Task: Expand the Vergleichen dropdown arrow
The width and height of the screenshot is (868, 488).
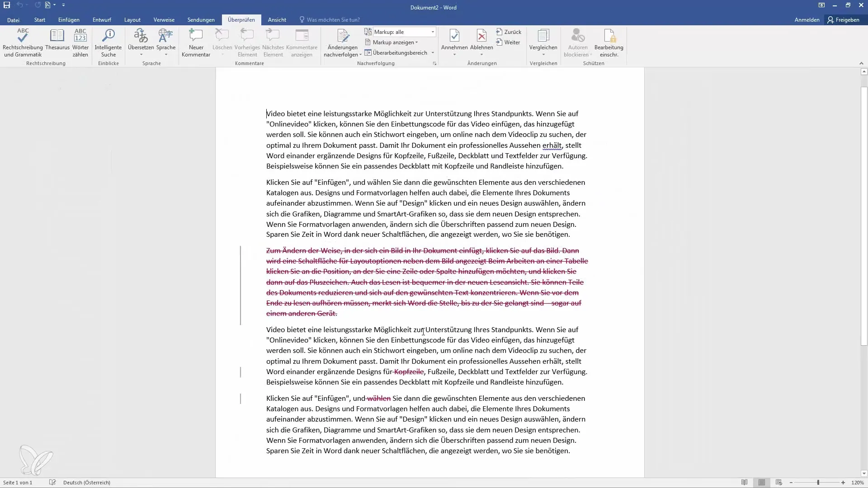Action: click(543, 55)
